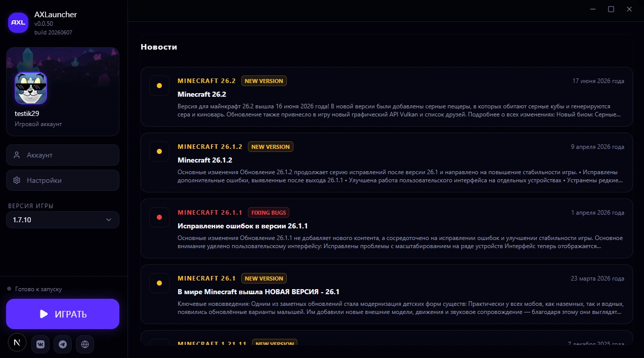Click the v0.0.50 version text
This screenshot has width=644, height=358.
(x=44, y=24)
